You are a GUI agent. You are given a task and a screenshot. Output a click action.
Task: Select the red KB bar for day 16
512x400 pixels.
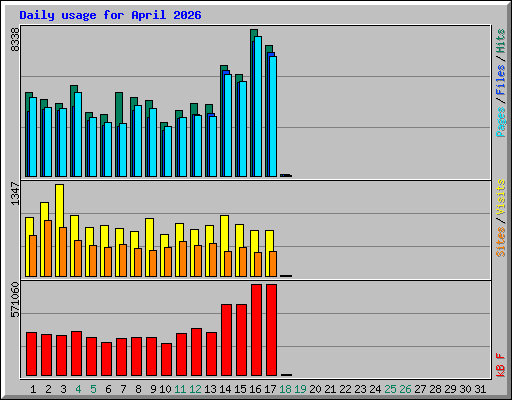pyautogui.click(x=256, y=330)
